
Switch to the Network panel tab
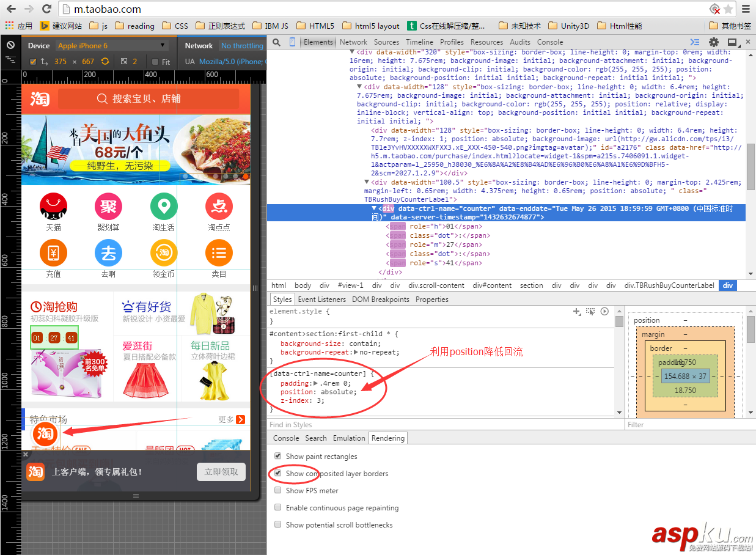(353, 42)
